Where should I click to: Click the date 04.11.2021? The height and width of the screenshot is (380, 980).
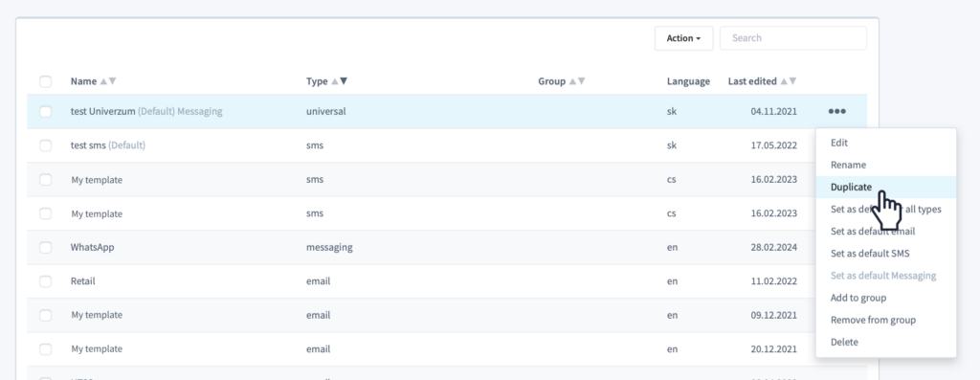coord(773,112)
